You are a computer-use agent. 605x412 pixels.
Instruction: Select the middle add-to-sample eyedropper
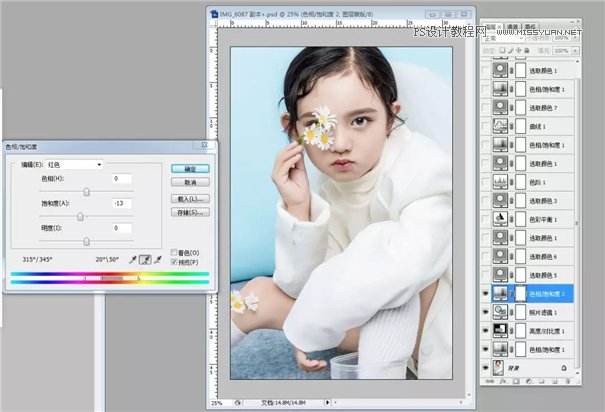145,259
